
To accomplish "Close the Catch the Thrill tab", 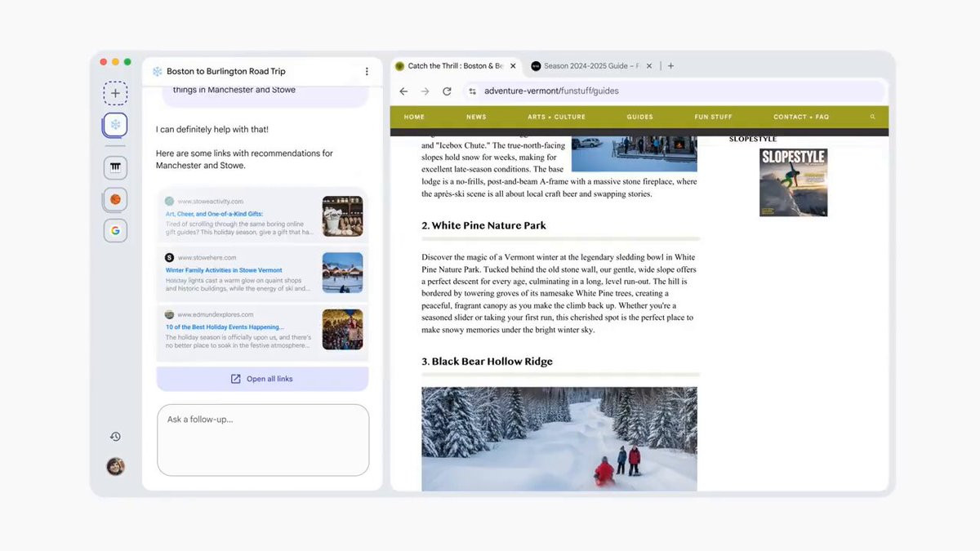I will point(513,66).
